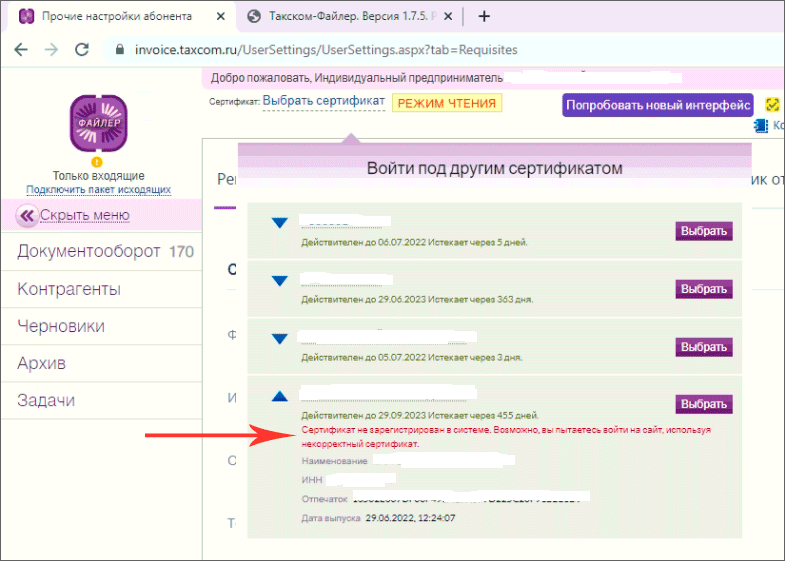Screen dimensions: 785x561
Task: Click Попробовать новый интерфейс button
Action: pos(657,105)
